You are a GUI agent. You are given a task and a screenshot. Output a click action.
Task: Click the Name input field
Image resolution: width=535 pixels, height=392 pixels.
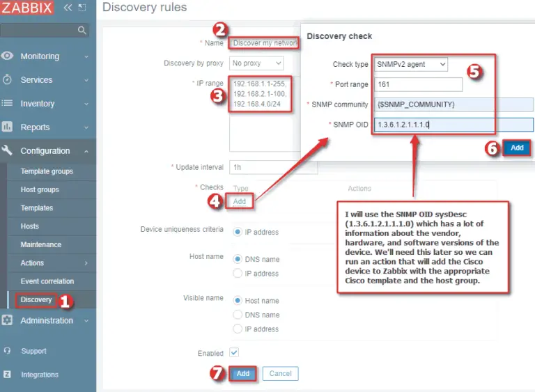pyautogui.click(x=264, y=43)
